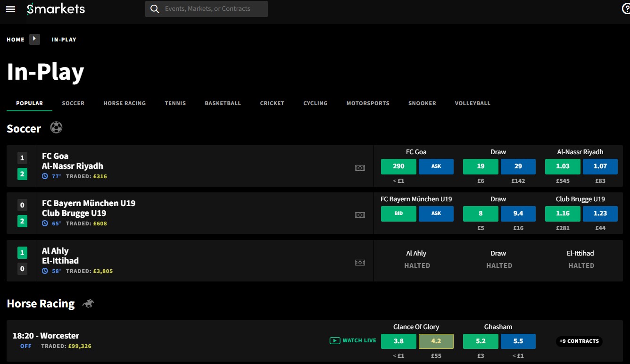This screenshot has width=630, height=364.
Task: Click the pitch icon on the Bayern U19 match
Action: 360,215
